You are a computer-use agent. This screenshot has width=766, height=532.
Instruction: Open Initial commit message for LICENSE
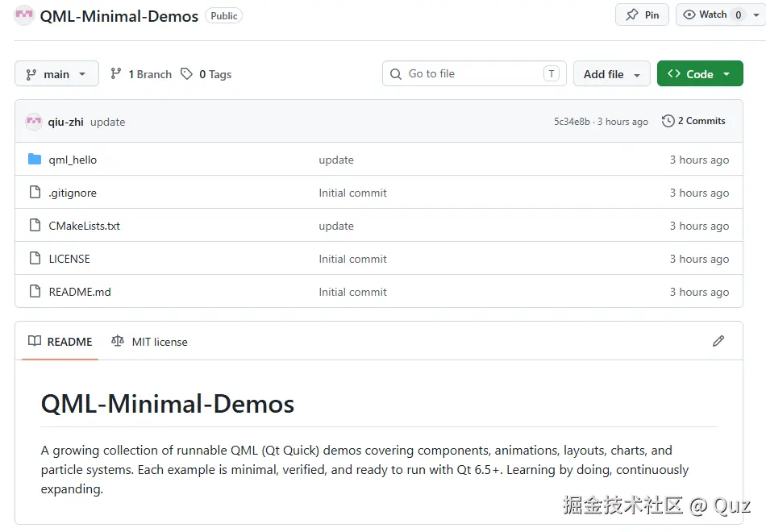click(x=352, y=259)
